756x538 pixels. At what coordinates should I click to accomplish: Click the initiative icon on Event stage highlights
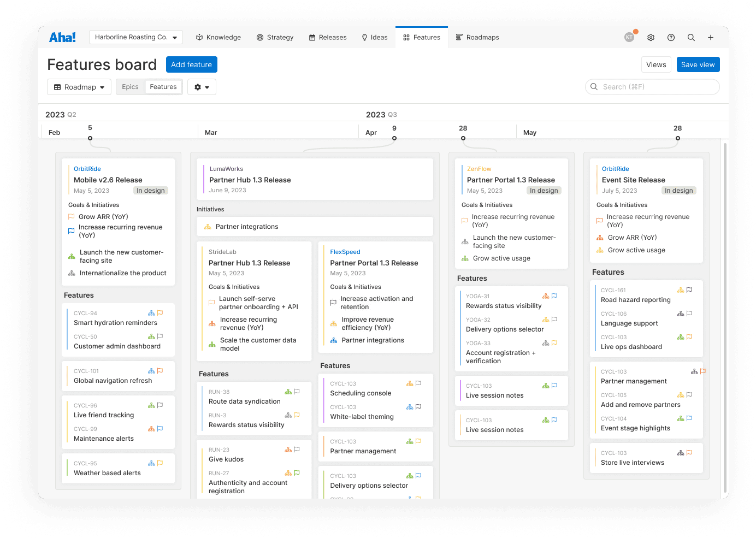[681, 418]
